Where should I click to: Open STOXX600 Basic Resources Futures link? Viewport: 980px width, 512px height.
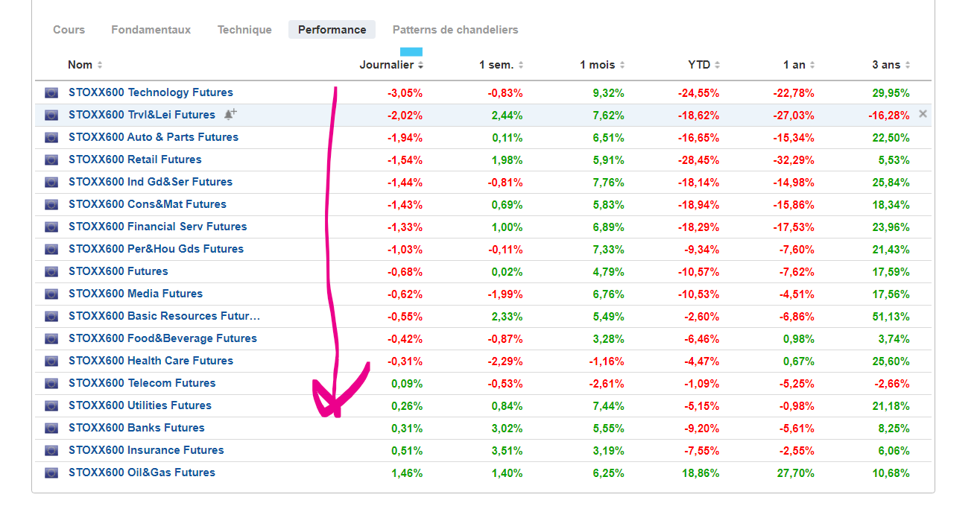click(x=164, y=316)
